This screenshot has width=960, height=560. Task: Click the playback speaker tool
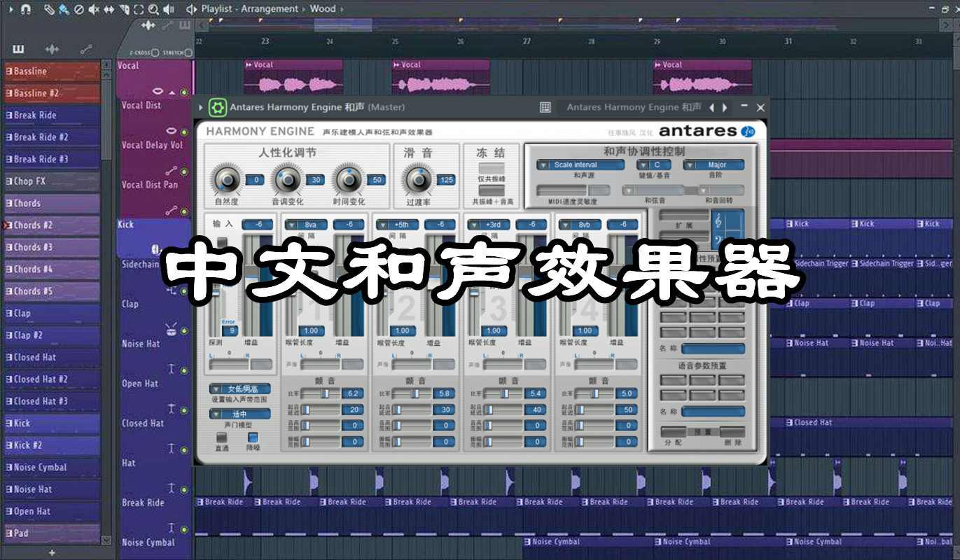click(169, 9)
